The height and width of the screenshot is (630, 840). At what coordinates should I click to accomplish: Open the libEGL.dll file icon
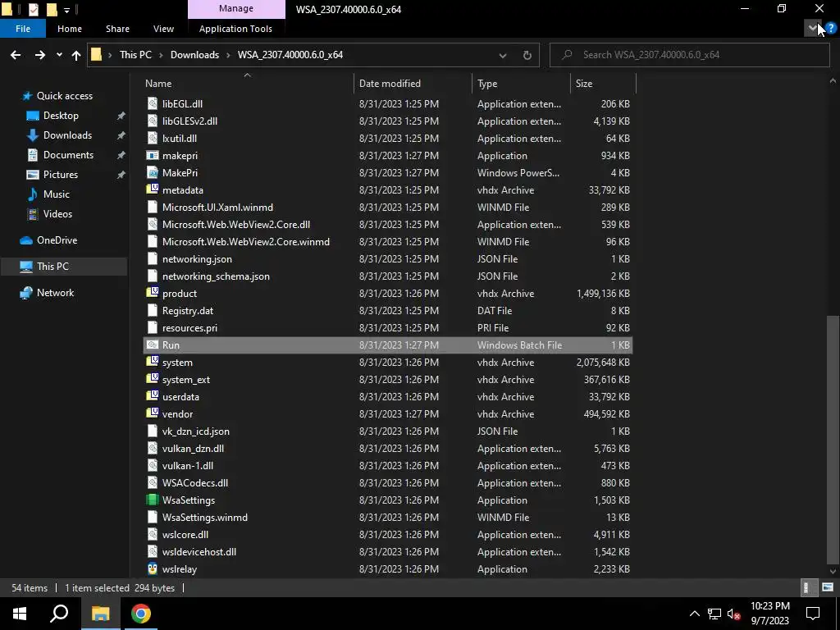[153, 104]
